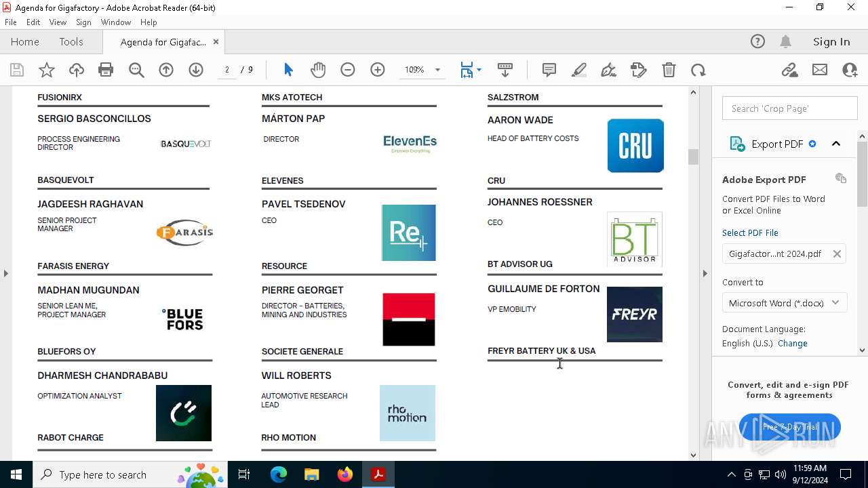Viewport: 868px width, 488px height.
Task: Go to the next page arrow
Action: click(196, 70)
